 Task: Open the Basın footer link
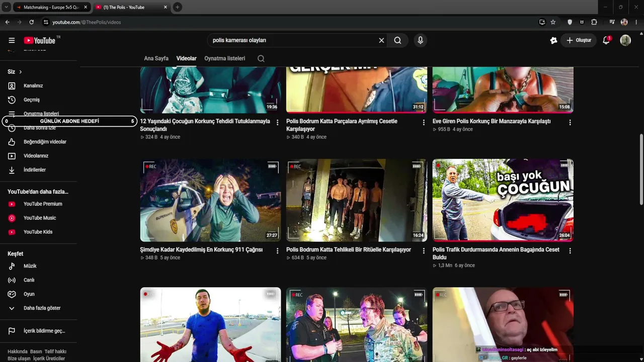pos(36,351)
